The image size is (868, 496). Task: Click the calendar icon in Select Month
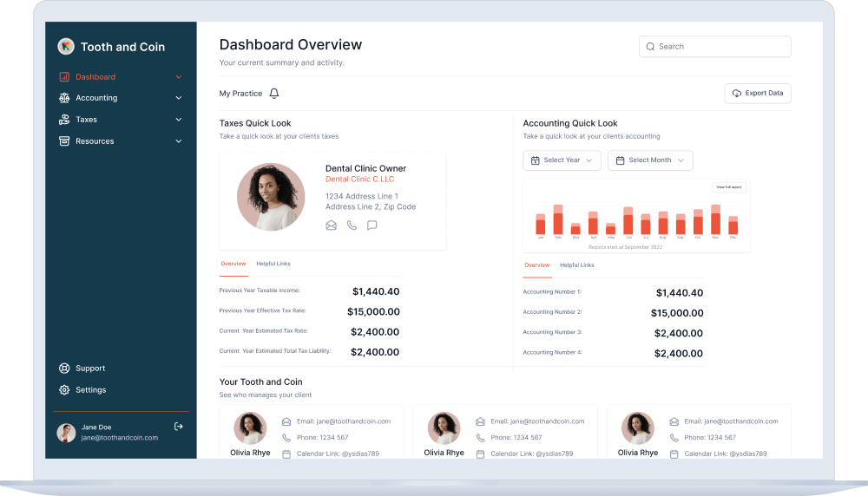pyautogui.click(x=620, y=160)
